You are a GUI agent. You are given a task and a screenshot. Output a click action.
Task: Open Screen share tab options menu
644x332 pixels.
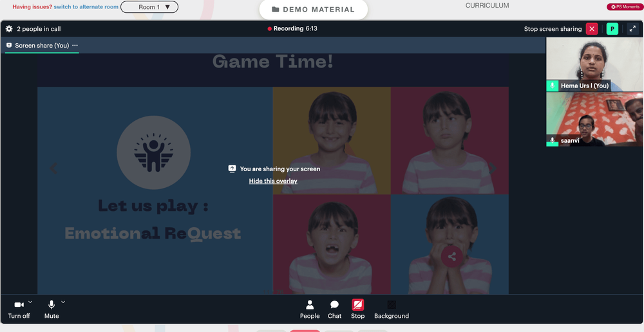click(75, 46)
